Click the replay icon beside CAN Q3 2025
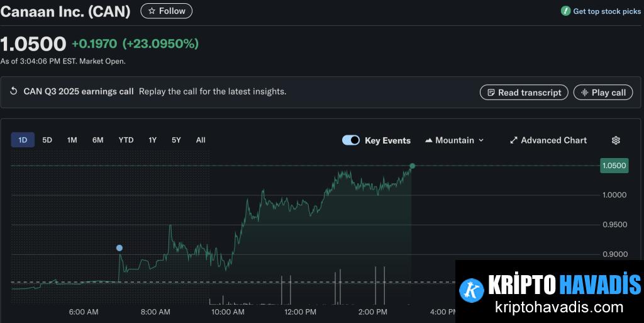The width and height of the screenshot is (644, 323). [x=14, y=91]
